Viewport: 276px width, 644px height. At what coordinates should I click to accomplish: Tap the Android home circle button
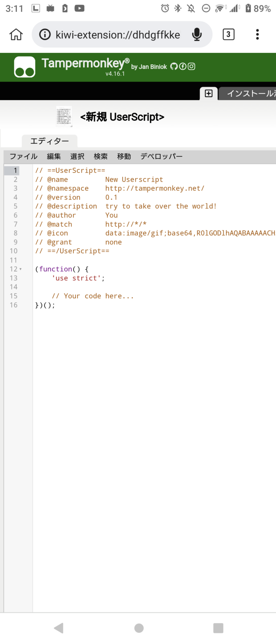click(139, 628)
